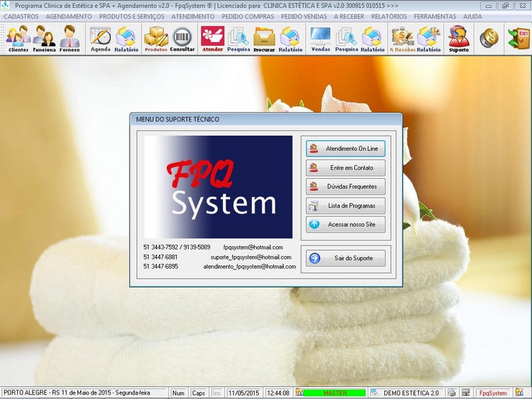Viewport: 532px width, 399px height.
Task: Open Relatório icon after A Receber
Action: pyautogui.click(x=428, y=39)
